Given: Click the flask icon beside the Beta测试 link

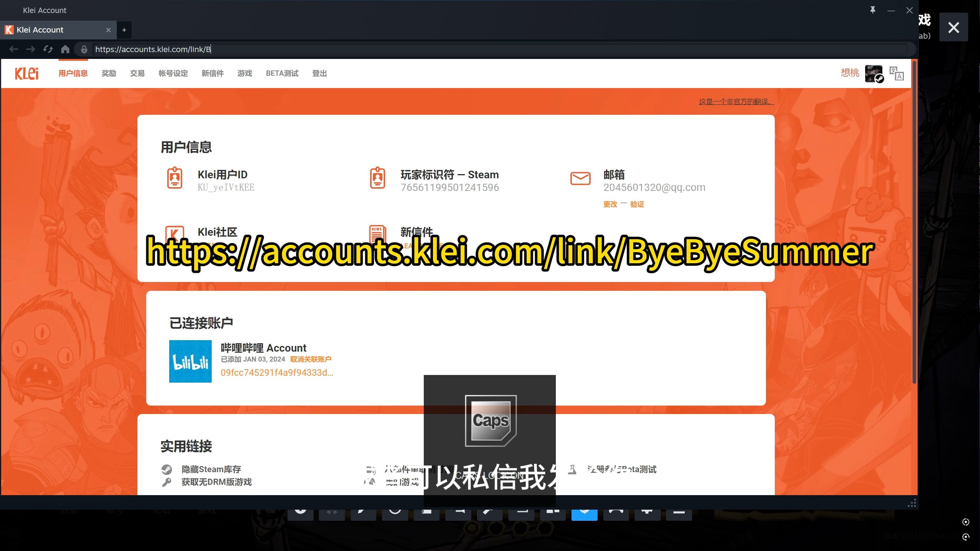Looking at the screenshot, I should (572, 469).
